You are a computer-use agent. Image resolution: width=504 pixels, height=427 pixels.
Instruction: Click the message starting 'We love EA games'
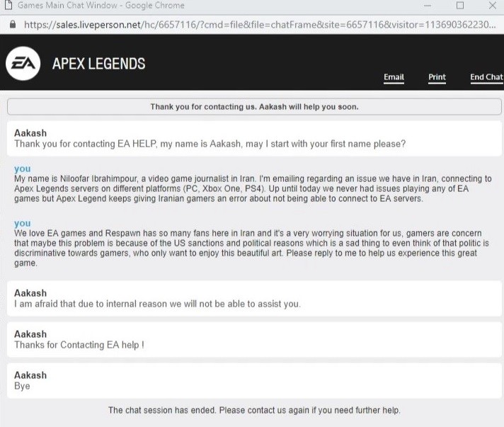(251, 248)
